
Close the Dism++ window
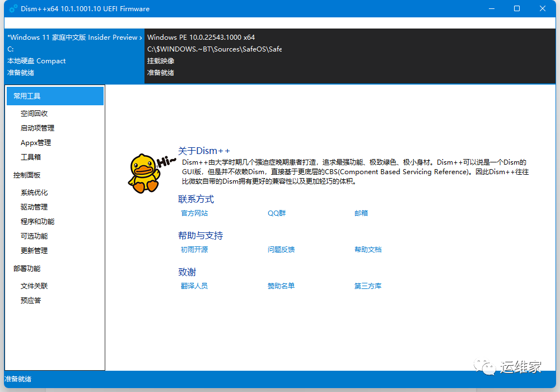tap(543, 8)
